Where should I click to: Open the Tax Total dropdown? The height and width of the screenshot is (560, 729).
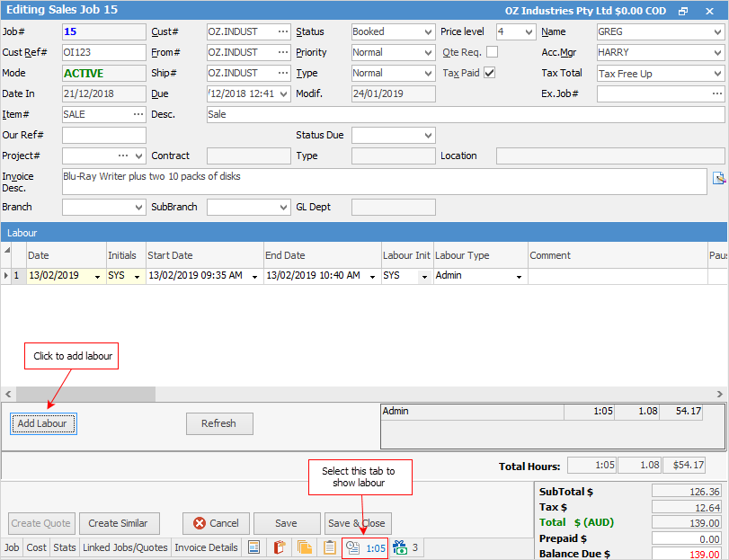pos(717,74)
